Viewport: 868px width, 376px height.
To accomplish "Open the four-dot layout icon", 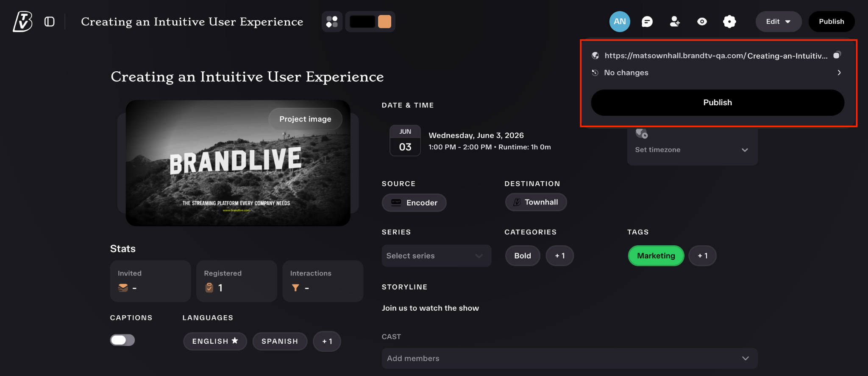I will coord(332,22).
